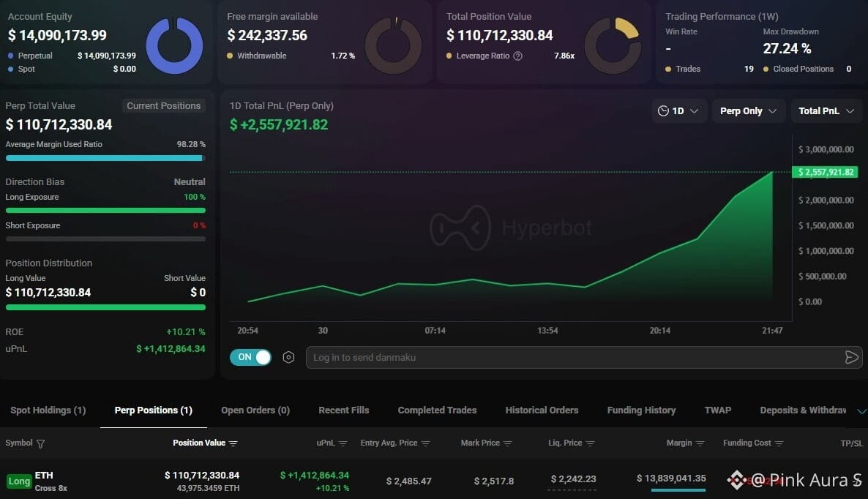Click the Position Distribution green bar
Screen dimensions: 868x499
click(105, 307)
